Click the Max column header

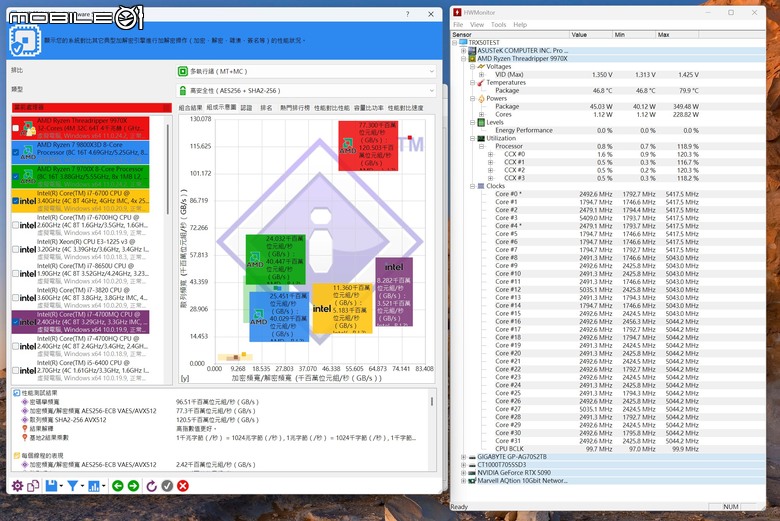tap(678, 35)
